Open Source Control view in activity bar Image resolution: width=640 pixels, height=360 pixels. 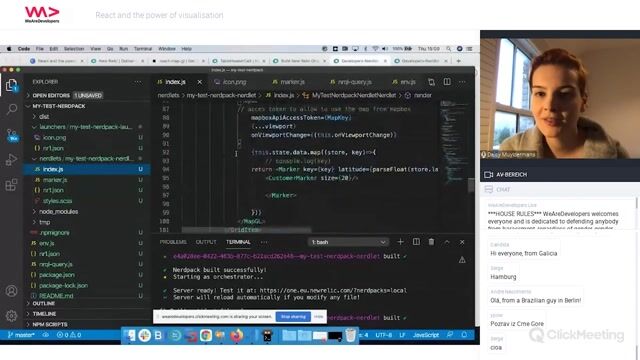click(12, 135)
